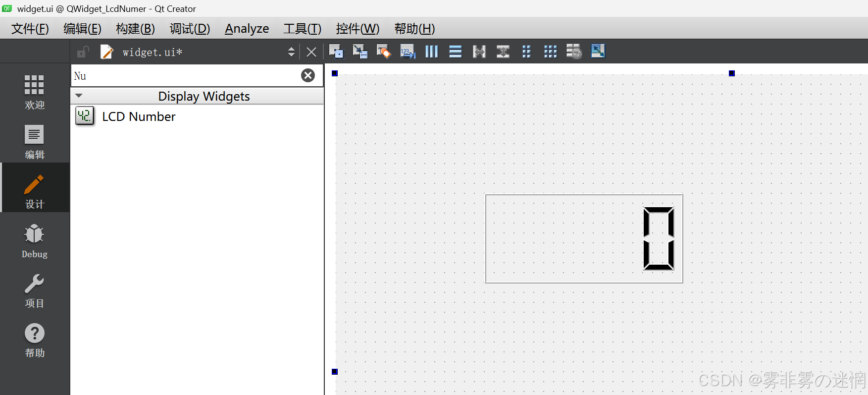Open 项目 projects mode

point(35,290)
